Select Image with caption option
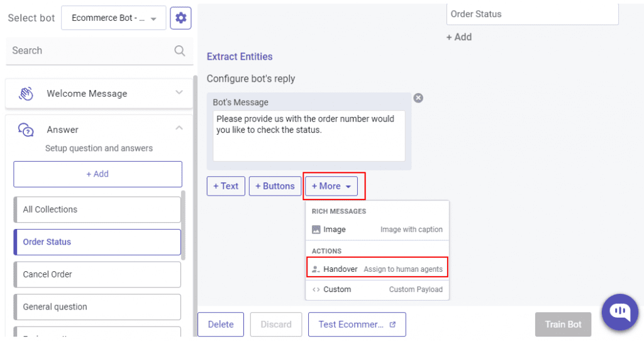The width and height of the screenshot is (644, 341). pos(377,230)
